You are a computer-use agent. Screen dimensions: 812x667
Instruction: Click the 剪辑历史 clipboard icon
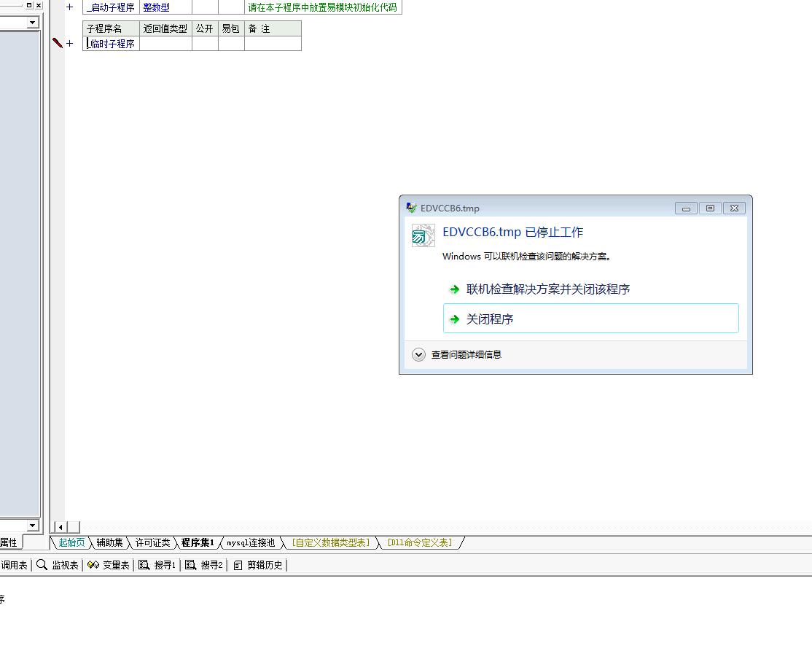(x=238, y=565)
